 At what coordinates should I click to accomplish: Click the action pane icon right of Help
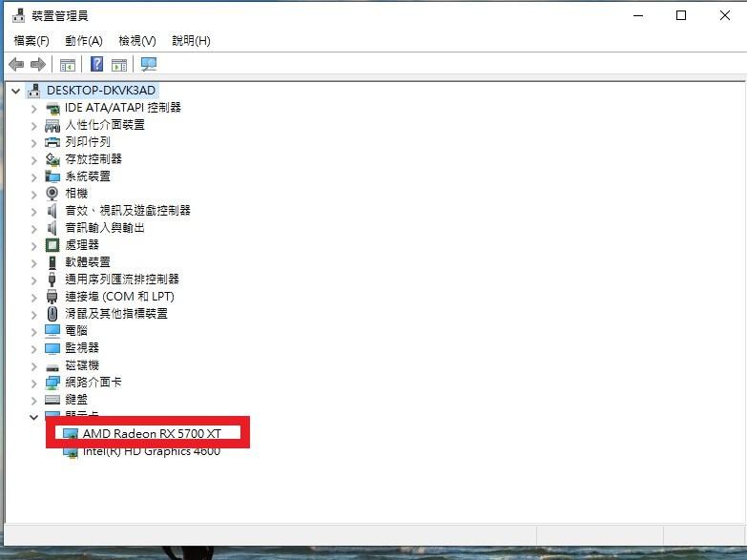point(119,65)
